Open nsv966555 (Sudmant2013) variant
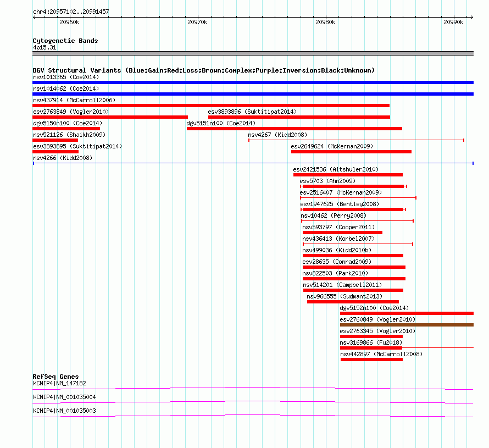Viewport: 489px width, 448px height. [x=353, y=302]
